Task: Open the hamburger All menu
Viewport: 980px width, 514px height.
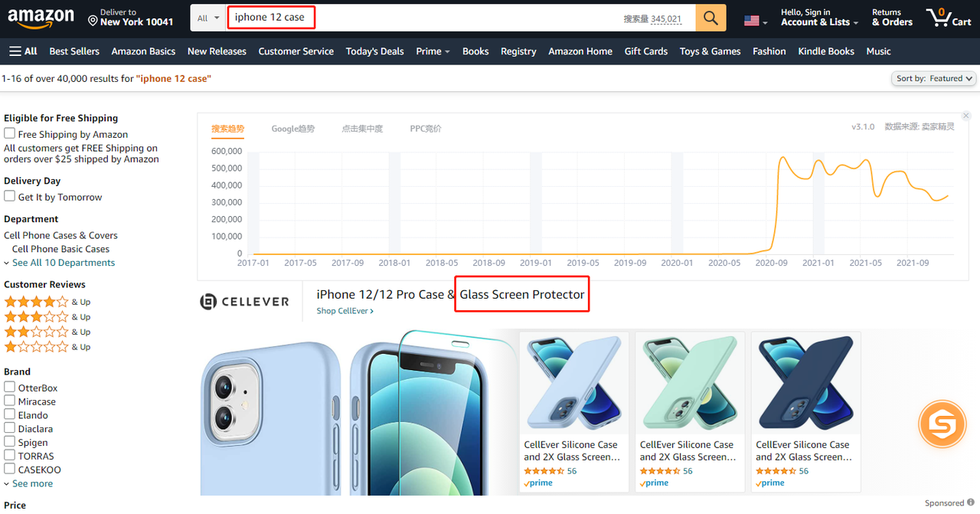Action: (x=23, y=51)
